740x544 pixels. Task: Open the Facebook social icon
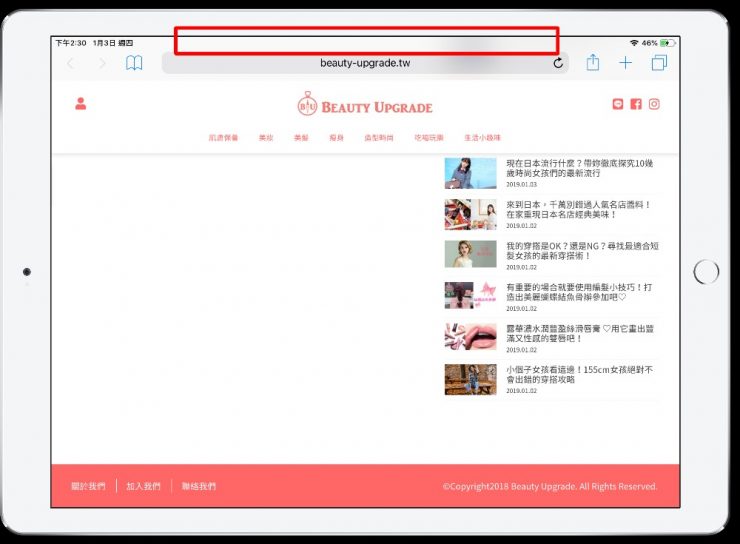[636, 104]
